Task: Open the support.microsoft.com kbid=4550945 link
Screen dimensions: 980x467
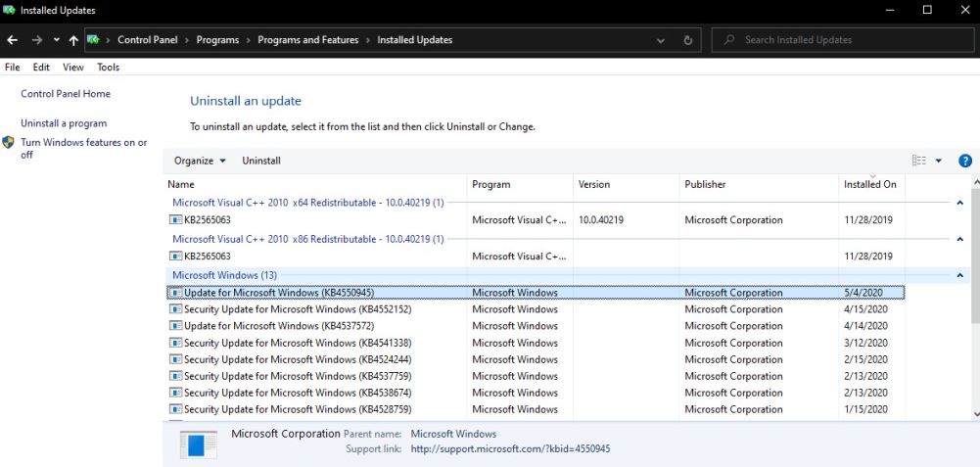Action: coord(510,448)
